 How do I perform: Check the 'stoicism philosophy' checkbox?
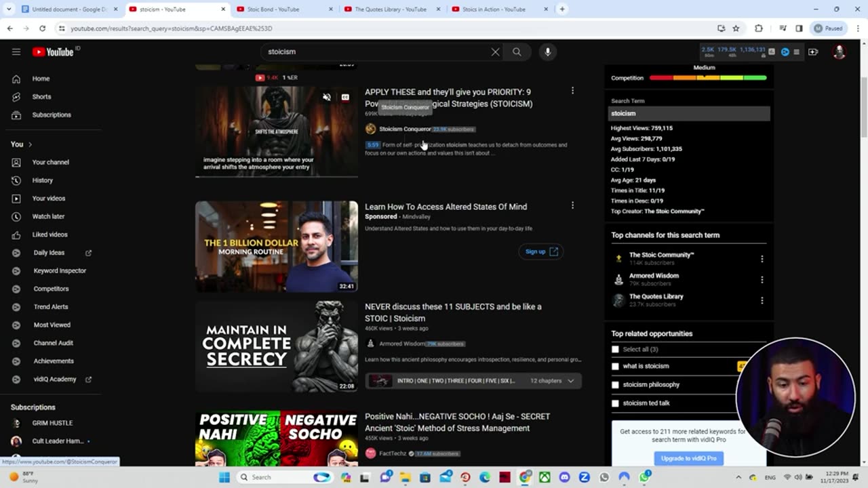click(615, 384)
